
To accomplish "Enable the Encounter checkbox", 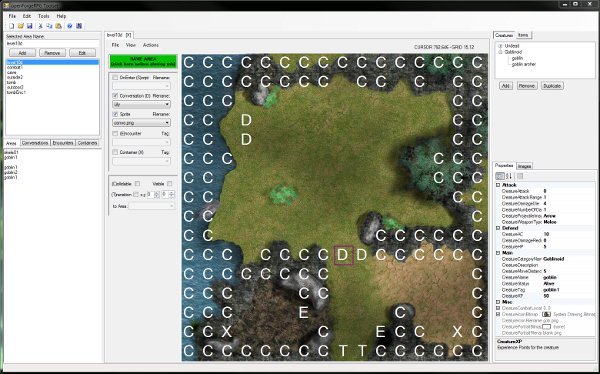I will click(115, 133).
